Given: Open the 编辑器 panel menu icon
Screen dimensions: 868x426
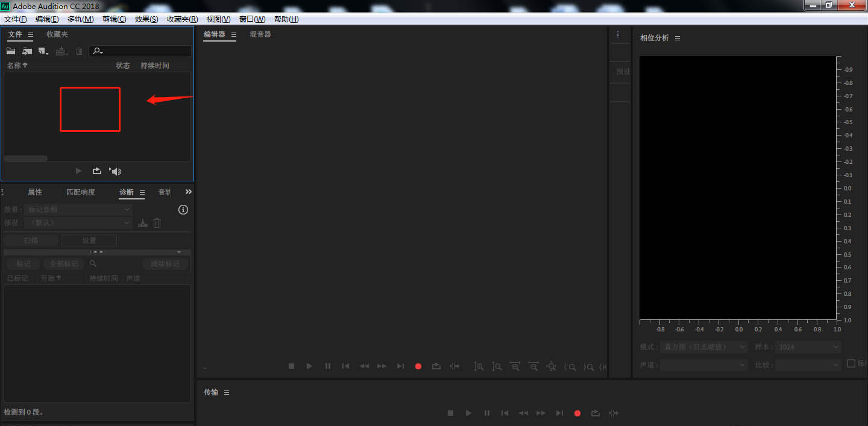Looking at the screenshot, I should point(234,34).
